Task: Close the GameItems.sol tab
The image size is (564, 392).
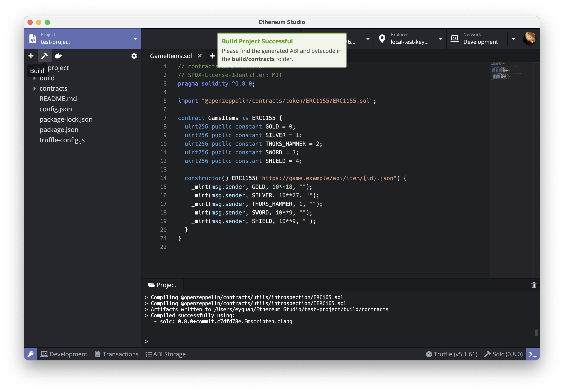Action: pos(200,56)
